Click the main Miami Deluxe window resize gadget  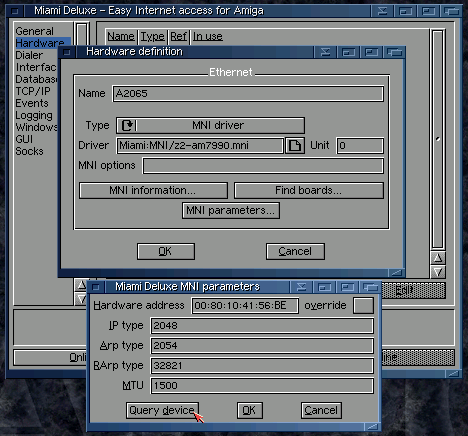(453, 374)
